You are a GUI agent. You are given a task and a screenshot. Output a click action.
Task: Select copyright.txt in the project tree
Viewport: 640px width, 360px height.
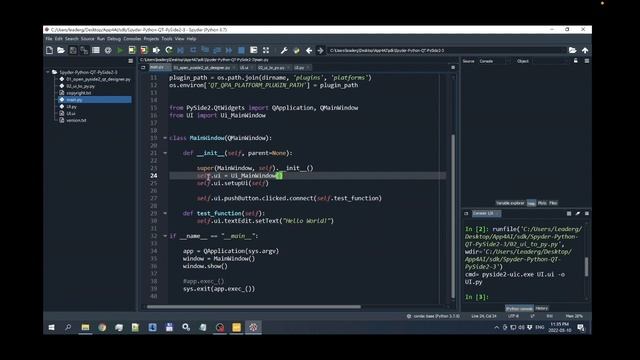coord(78,93)
